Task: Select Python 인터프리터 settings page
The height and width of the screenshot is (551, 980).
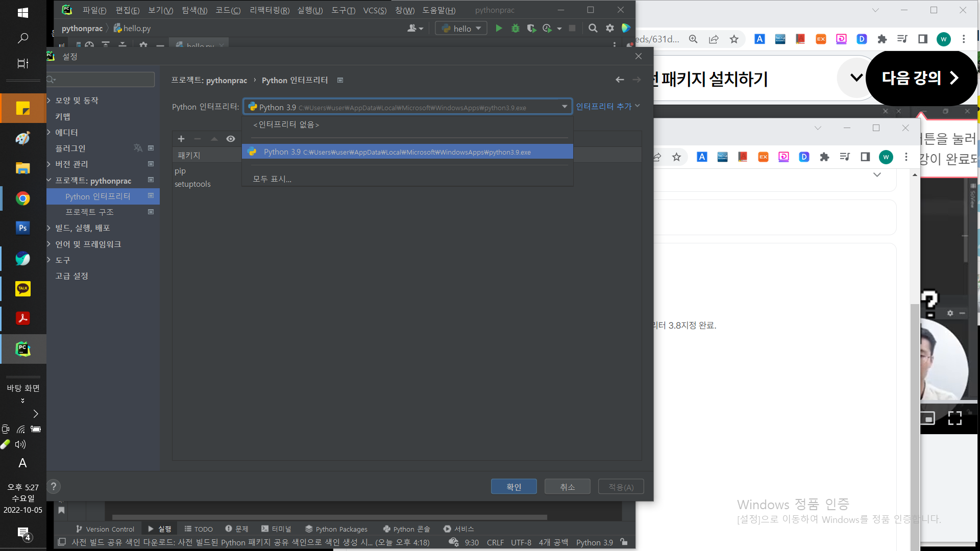Action: [103, 196]
